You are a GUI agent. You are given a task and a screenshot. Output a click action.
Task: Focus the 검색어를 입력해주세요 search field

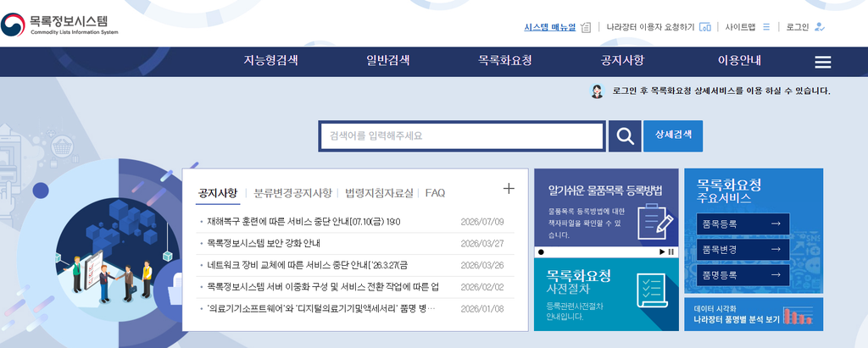(461, 135)
